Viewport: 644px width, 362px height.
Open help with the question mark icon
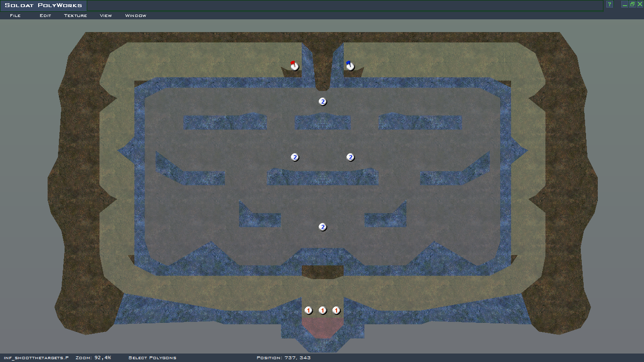tap(610, 4)
